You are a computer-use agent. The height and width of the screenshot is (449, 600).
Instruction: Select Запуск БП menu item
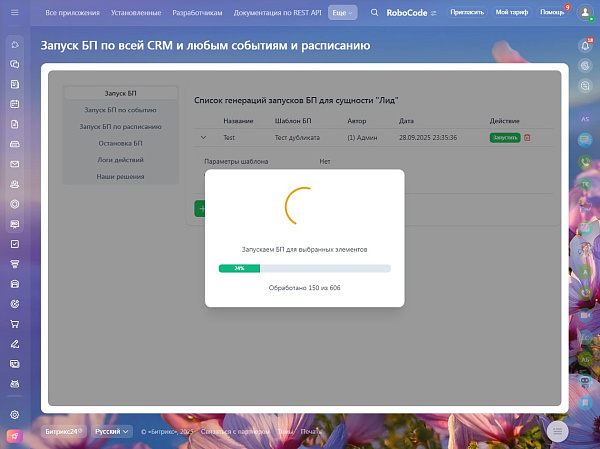[x=121, y=93]
